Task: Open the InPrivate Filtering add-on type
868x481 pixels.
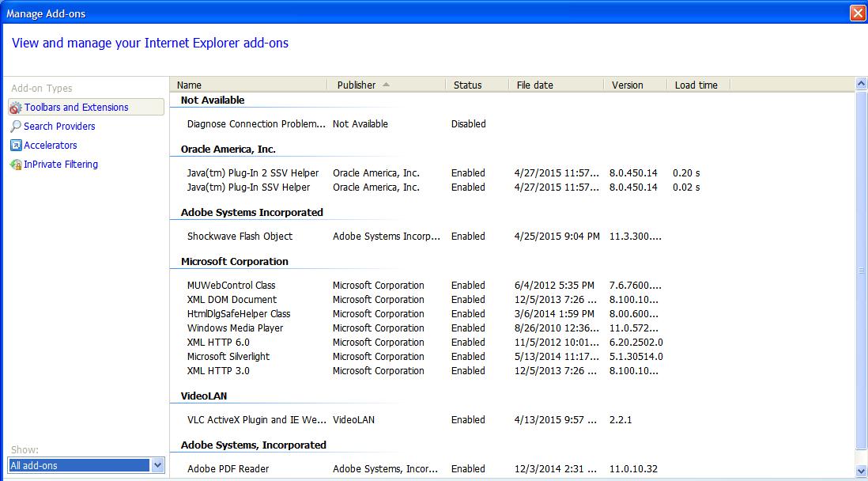Action: [x=61, y=165]
